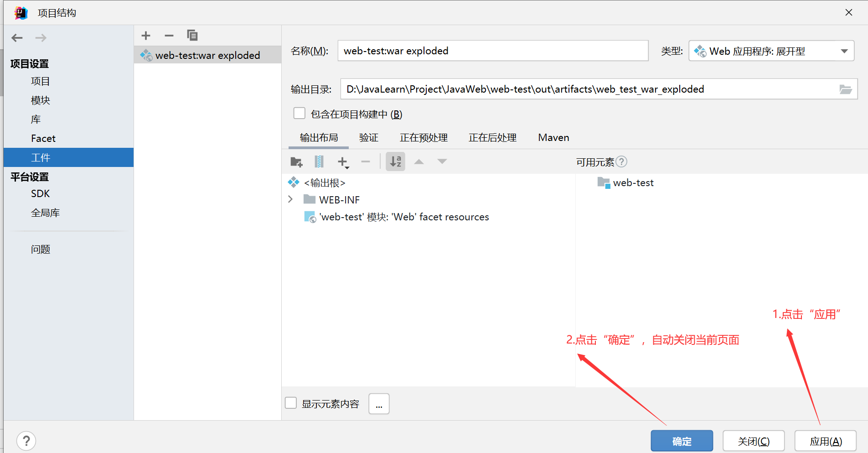
Task: Switch to the 正在后处理 tab
Action: click(x=492, y=138)
